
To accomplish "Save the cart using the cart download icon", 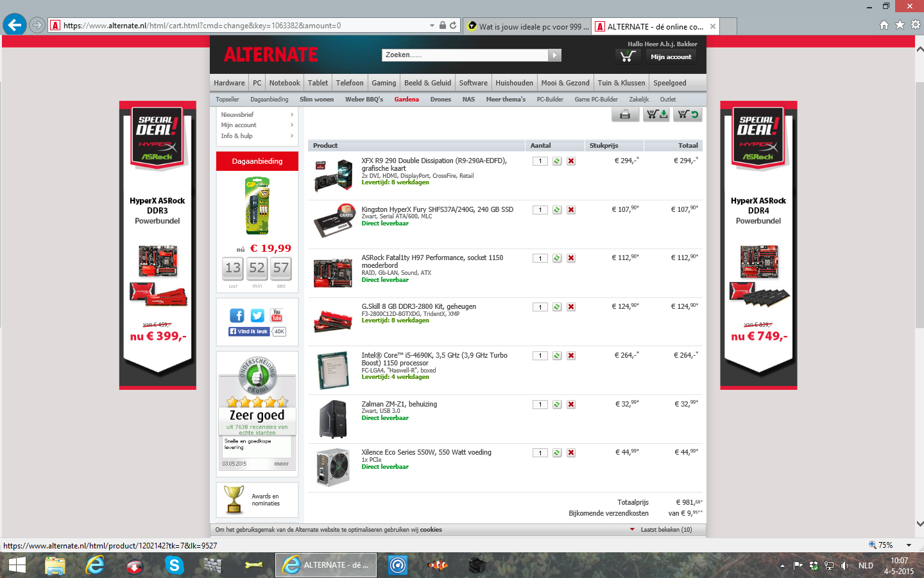I will 656,114.
